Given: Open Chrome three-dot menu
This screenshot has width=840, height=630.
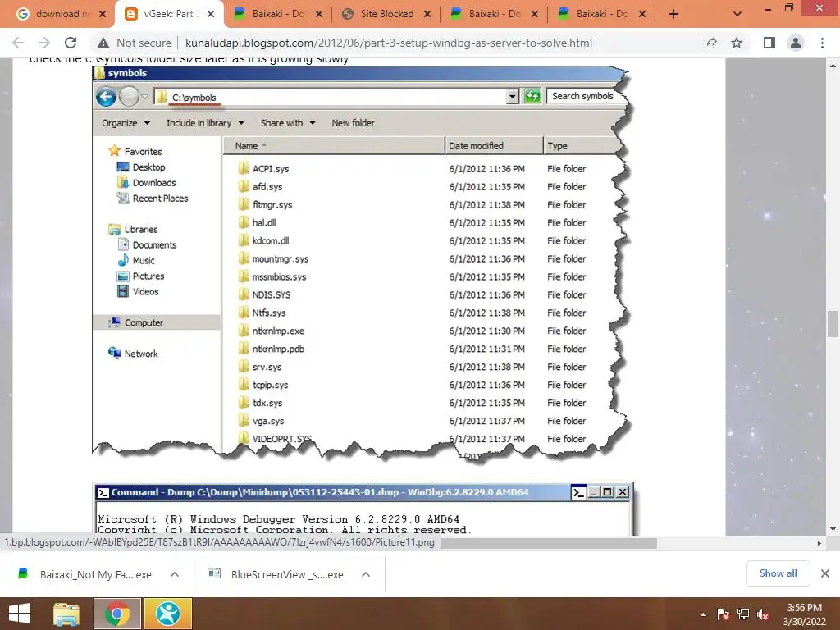Looking at the screenshot, I should point(822,43).
